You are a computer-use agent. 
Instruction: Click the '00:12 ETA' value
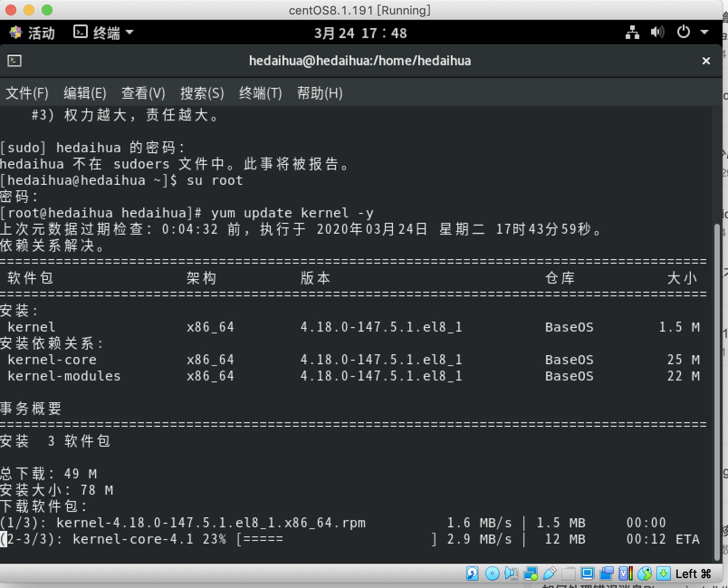pyautogui.click(x=663, y=539)
